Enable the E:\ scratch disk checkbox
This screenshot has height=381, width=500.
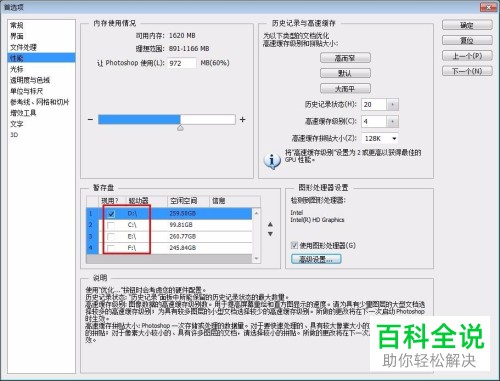[x=111, y=237]
